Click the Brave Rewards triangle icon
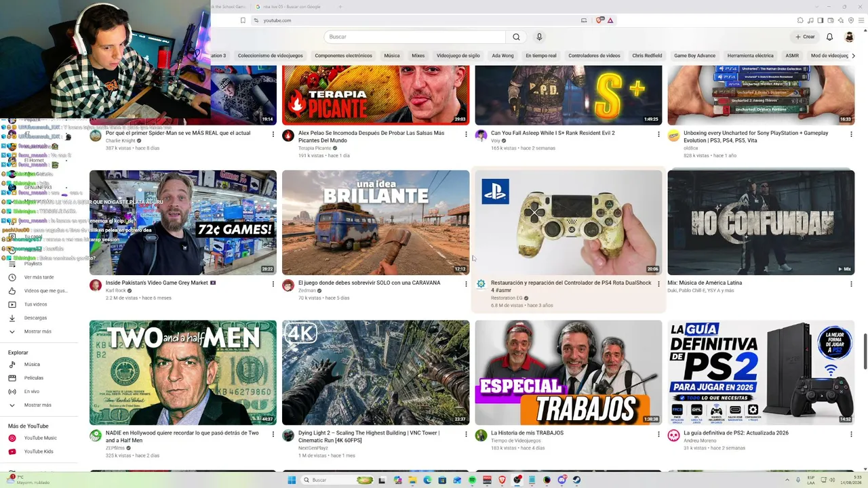868x488 pixels. (x=610, y=20)
